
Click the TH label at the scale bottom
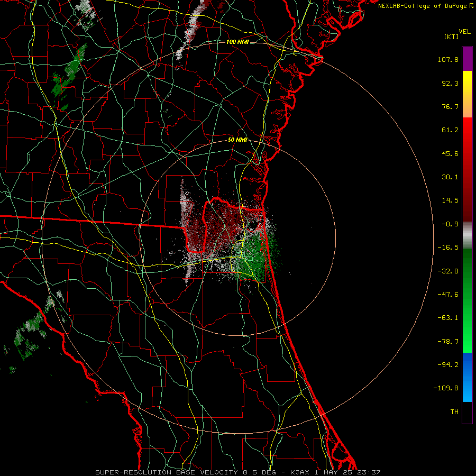coord(454,412)
